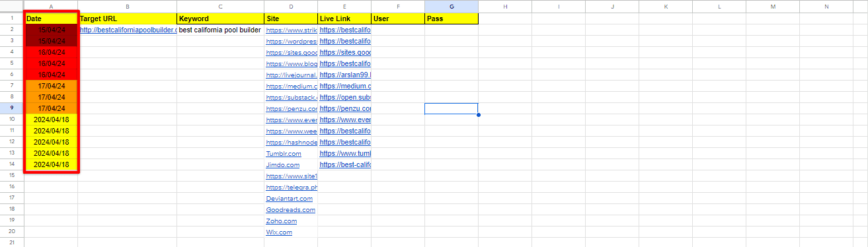Select row 20 header number
Viewport: 868px width, 247px height.
click(x=12, y=232)
